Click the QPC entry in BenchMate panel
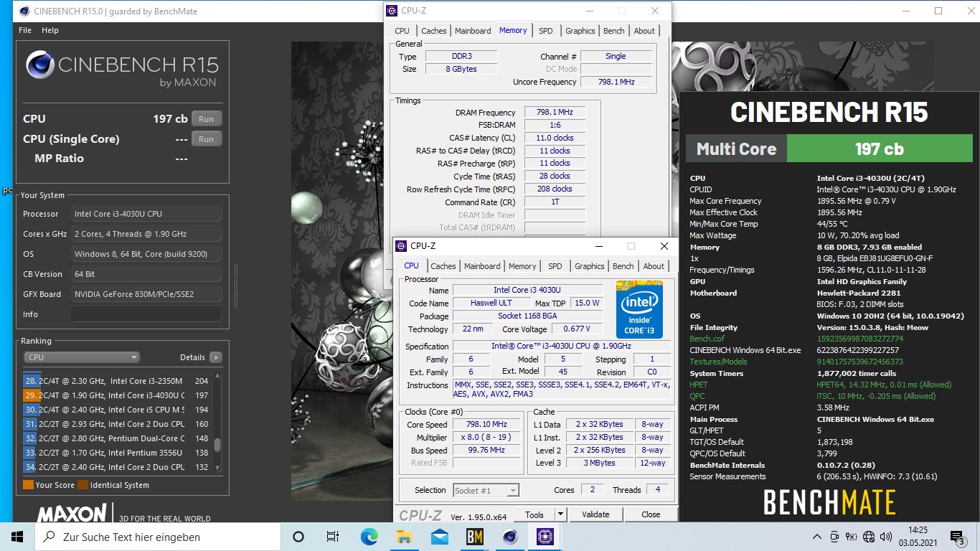 pos(697,396)
